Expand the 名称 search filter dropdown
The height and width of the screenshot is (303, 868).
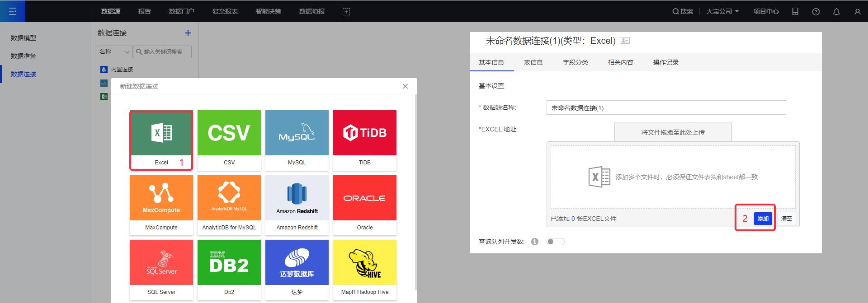(114, 52)
